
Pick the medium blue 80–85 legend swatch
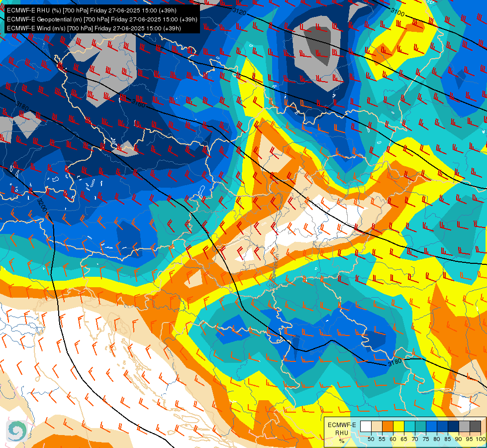[443, 426]
